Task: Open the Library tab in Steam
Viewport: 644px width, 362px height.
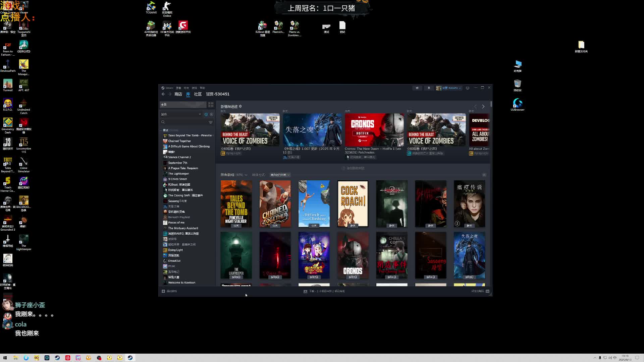Action: tap(188, 94)
